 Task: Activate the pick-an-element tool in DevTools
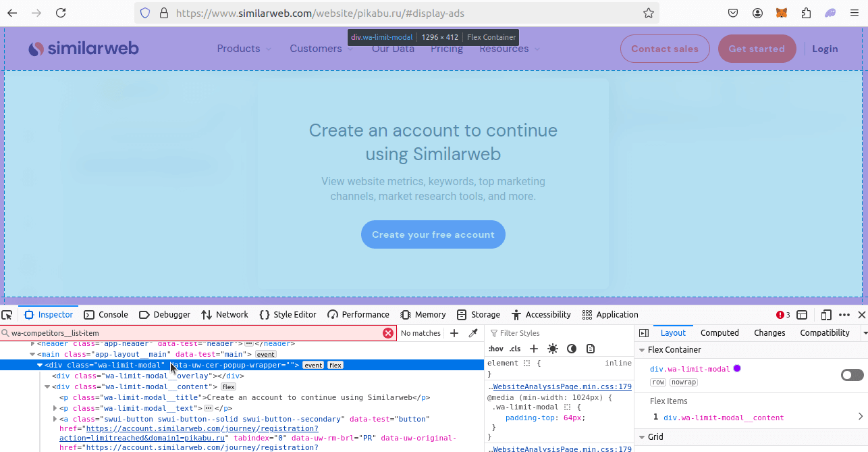coord(7,315)
